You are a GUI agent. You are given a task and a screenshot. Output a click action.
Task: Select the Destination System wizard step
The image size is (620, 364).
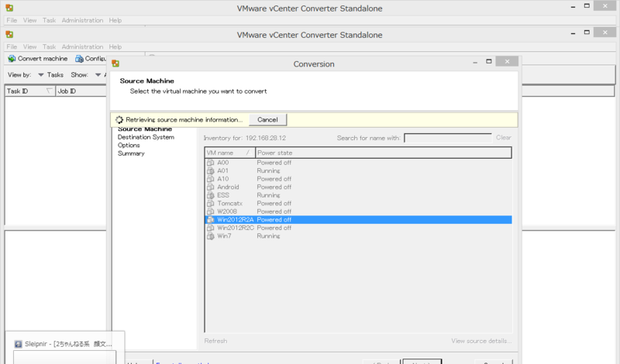pyautogui.click(x=146, y=137)
